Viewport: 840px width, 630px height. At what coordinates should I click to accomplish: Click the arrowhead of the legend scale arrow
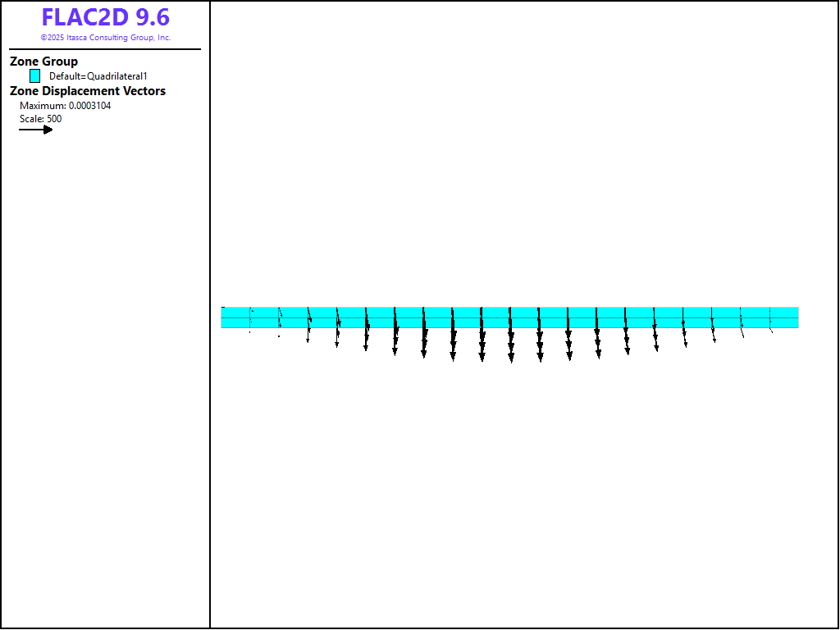click(48, 130)
